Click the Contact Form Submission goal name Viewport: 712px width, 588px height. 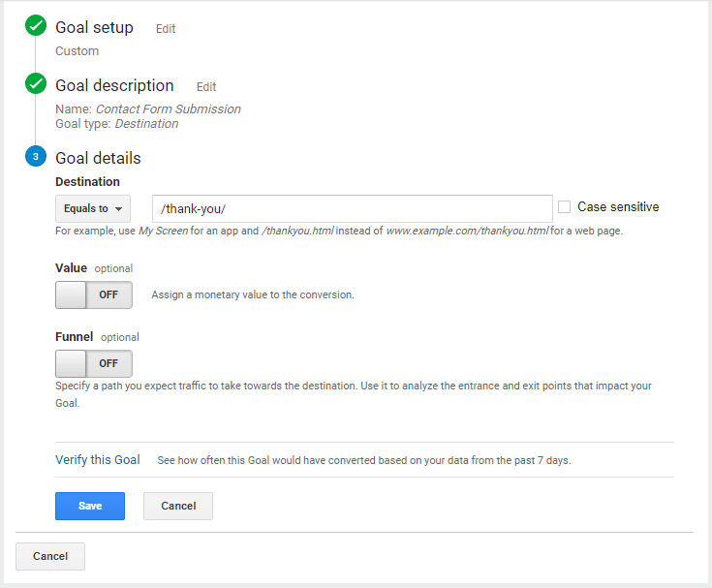pos(168,109)
